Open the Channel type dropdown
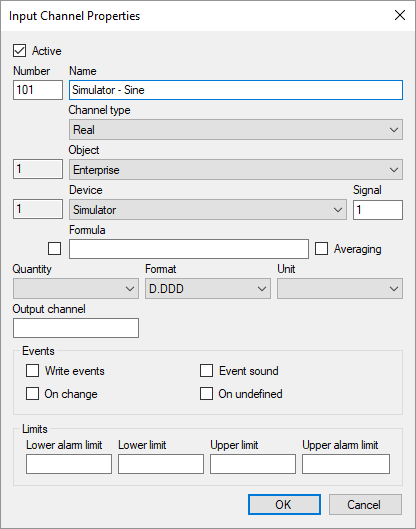 pyautogui.click(x=236, y=130)
